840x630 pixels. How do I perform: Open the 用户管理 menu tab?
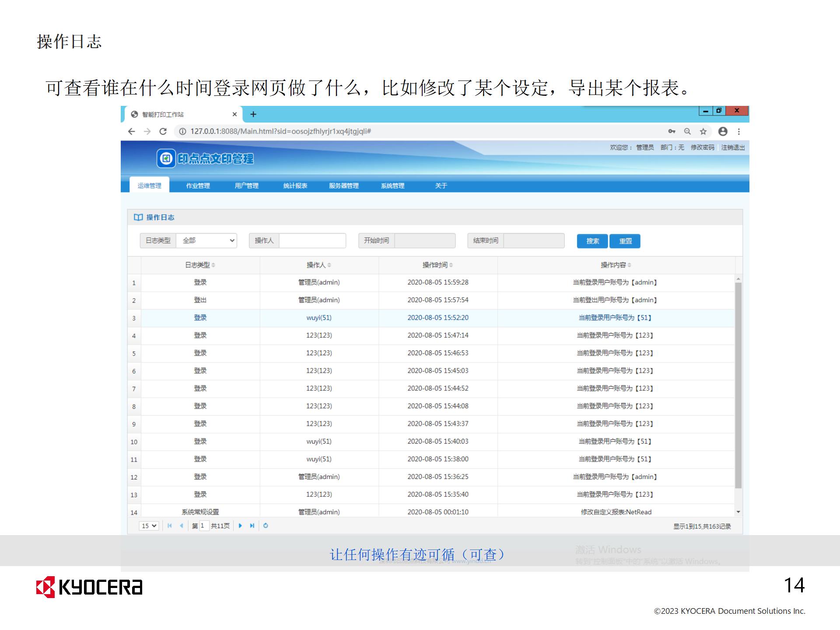click(x=247, y=185)
